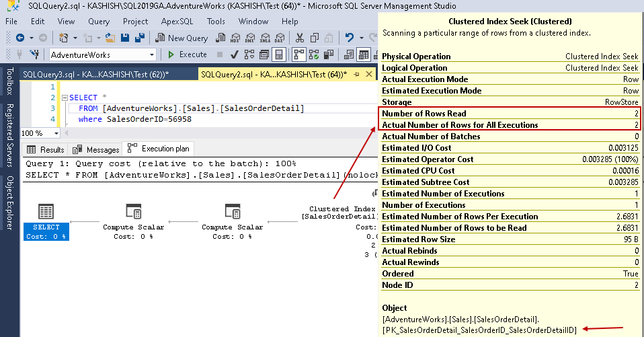
Task: Click the Save All icon
Action: pyautogui.click(x=140, y=38)
